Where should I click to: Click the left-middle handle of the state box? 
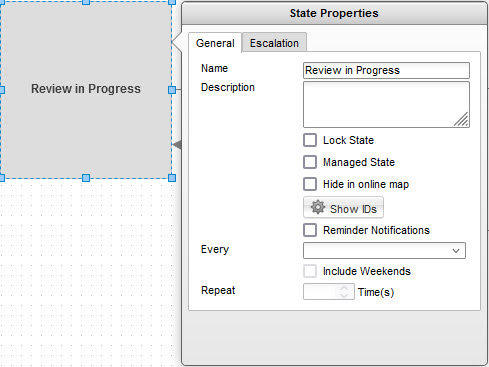(x=2, y=90)
